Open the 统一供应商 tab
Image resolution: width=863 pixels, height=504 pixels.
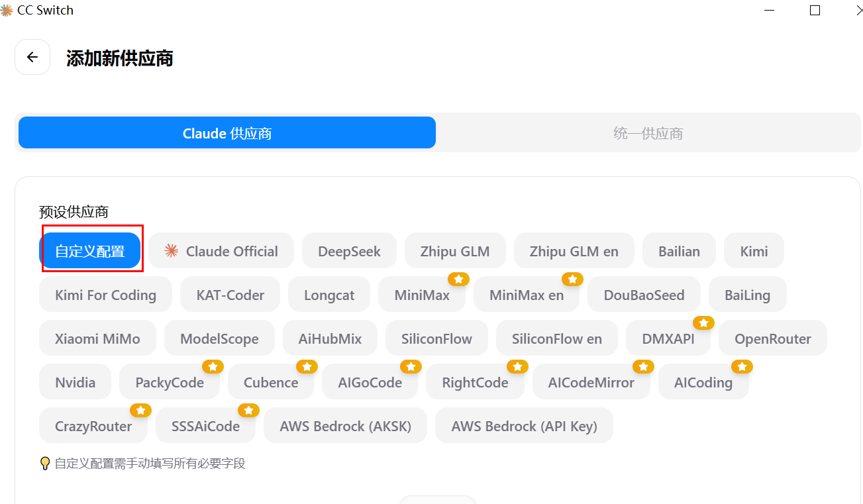click(648, 133)
